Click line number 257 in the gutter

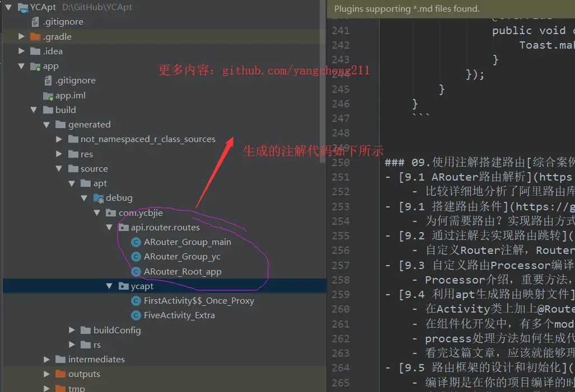coord(340,265)
